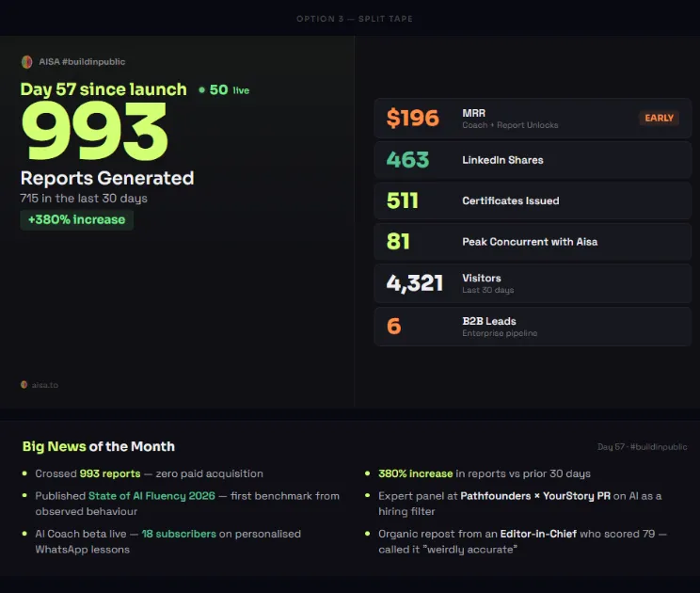This screenshot has height=593, width=700.
Task: Click the 715 in the last 30 days text
Action: coord(84,199)
